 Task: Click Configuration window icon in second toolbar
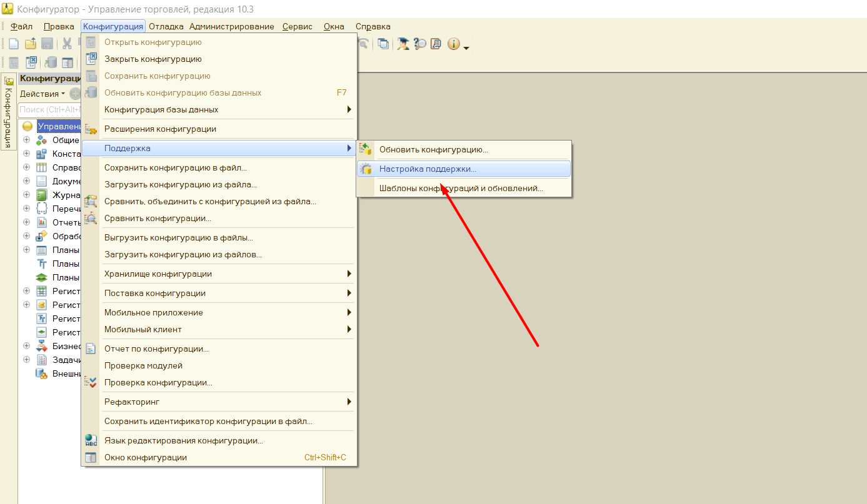point(67,62)
